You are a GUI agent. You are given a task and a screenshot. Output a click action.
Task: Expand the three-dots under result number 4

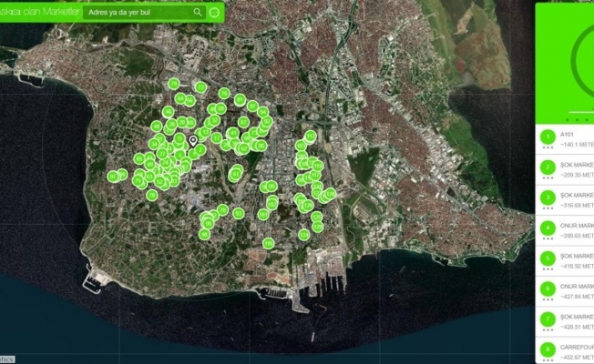tap(548, 238)
